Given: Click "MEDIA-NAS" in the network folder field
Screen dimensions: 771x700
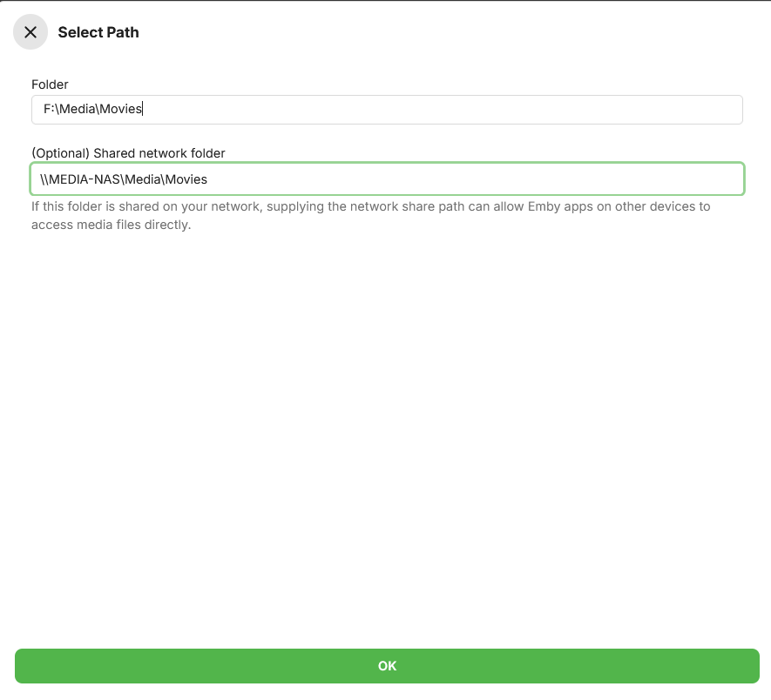Looking at the screenshot, I should click(85, 179).
